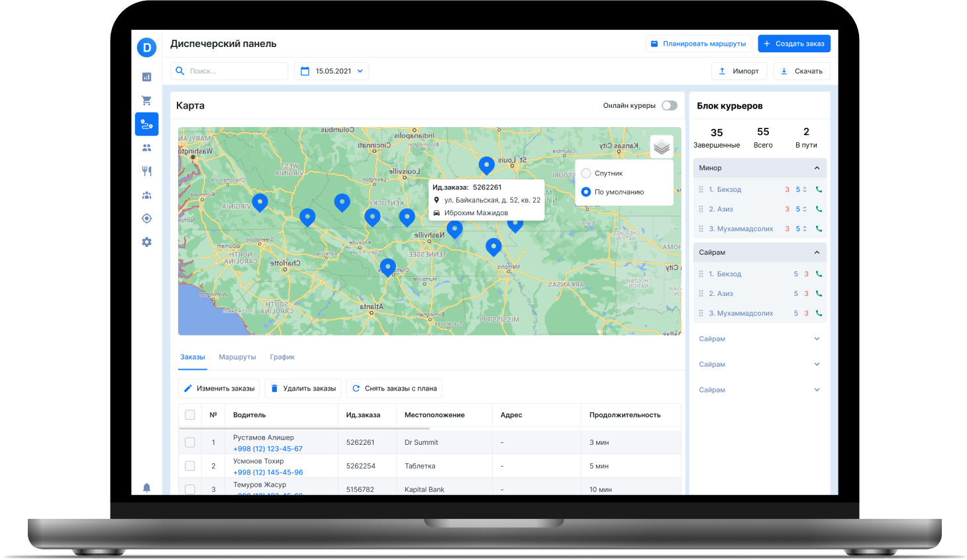
Task: Open the gear settings sidebar icon
Action: pos(146,242)
